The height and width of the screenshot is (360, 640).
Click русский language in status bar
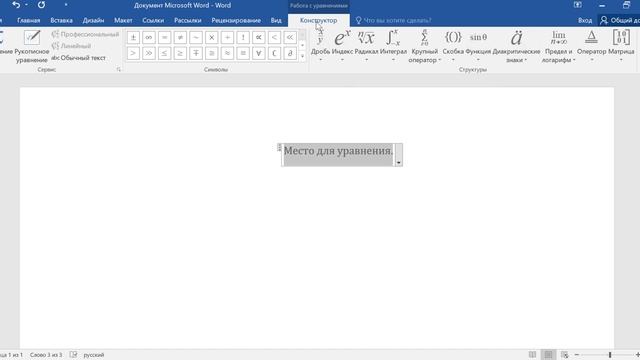94,355
